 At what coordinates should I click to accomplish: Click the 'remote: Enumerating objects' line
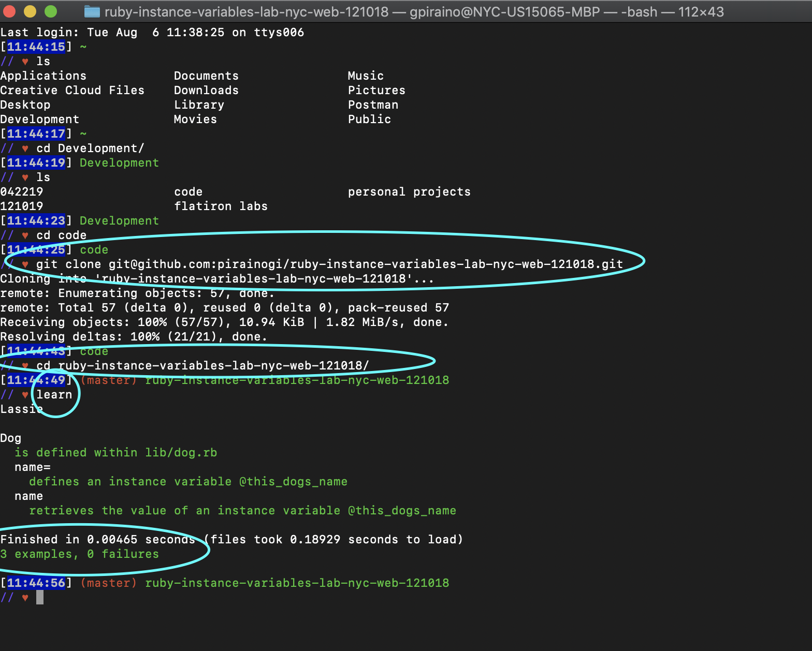[138, 293]
